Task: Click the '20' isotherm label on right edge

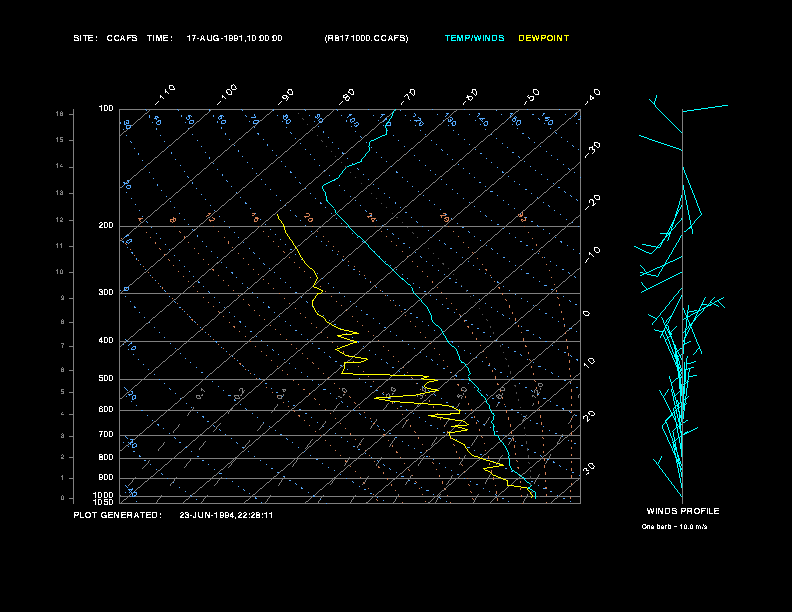Action: pyautogui.click(x=589, y=416)
